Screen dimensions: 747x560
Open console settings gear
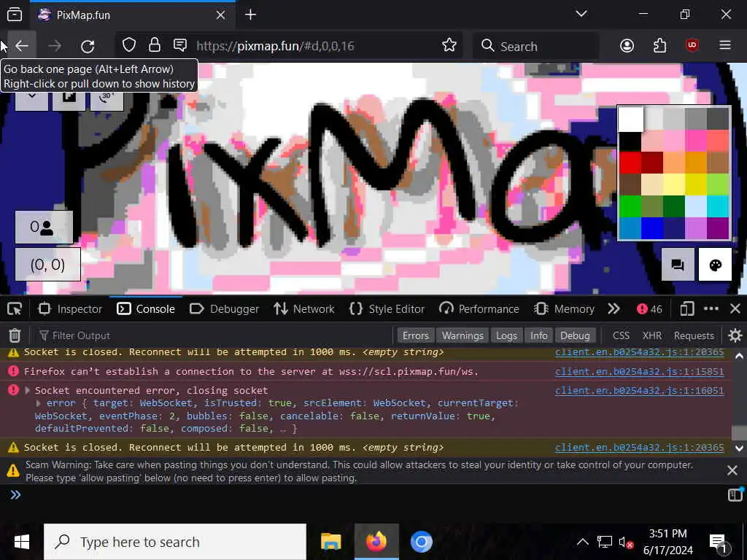point(735,335)
